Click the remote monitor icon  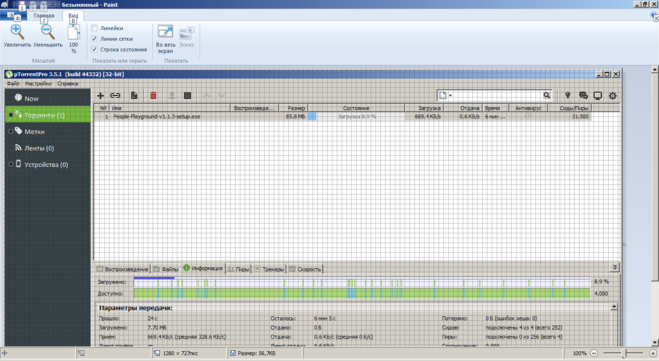click(x=598, y=96)
